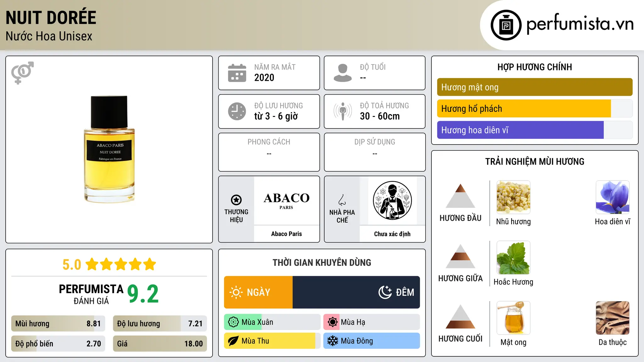Viewport: 644px width, 362px height.
Task: Select the Mùa Hạ season bar
Action: tap(371, 322)
